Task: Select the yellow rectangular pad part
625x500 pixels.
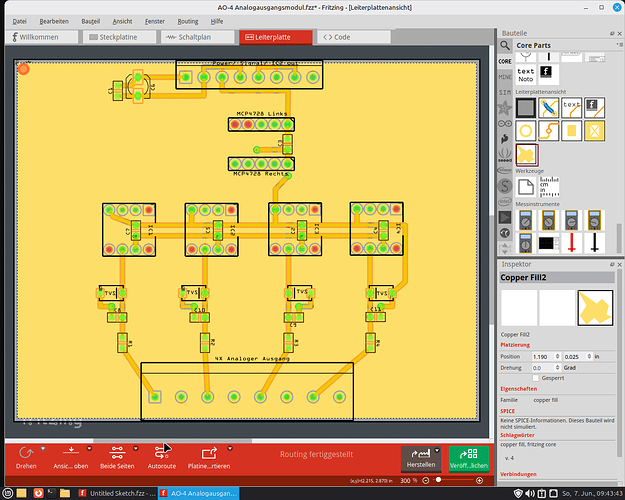Action: [572, 131]
